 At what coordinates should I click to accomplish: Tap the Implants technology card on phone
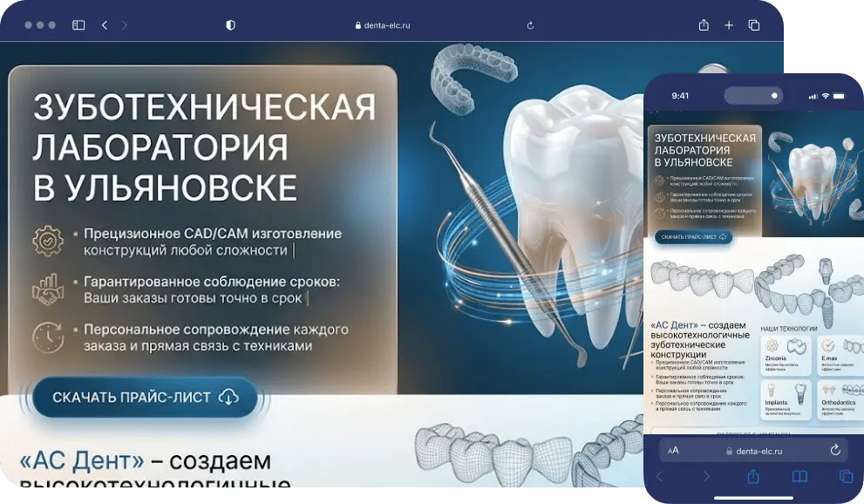786,400
